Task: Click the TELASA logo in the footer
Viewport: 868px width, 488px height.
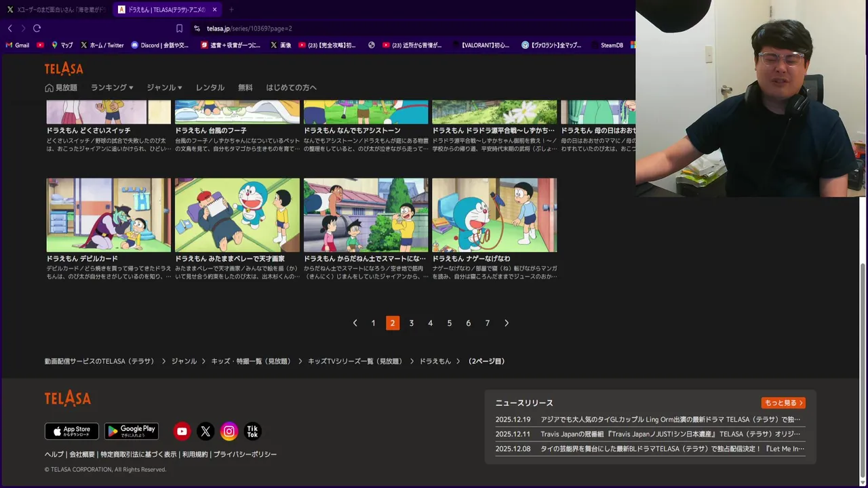Action: [x=68, y=399]
